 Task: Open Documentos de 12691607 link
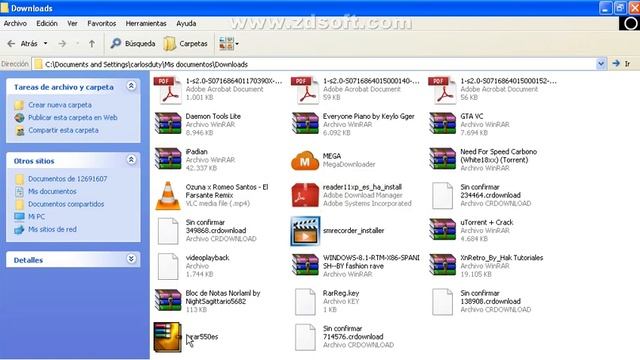[68, 179]
